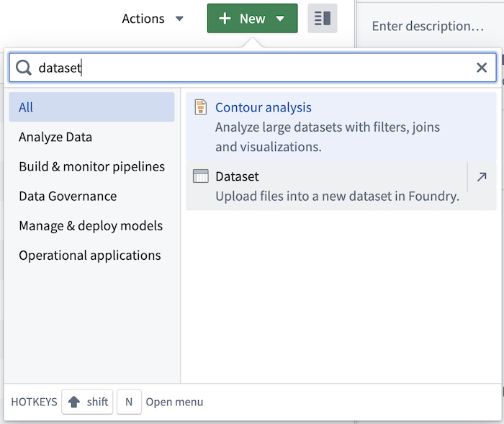Select the Analyze Data category
The height and width of the screenshot is (424, 504).
click(91, 137)
